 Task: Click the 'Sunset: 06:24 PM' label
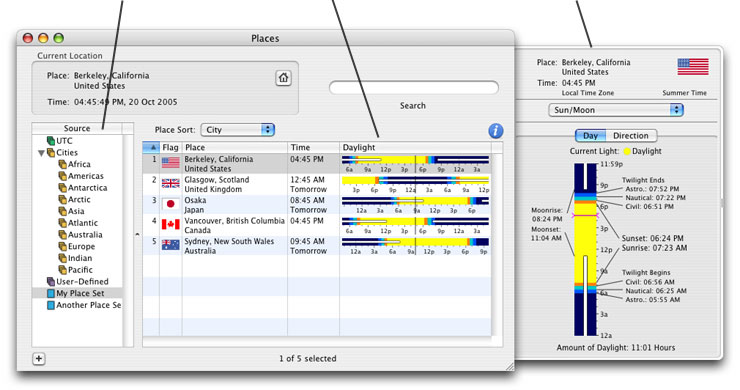coord(652,238)
